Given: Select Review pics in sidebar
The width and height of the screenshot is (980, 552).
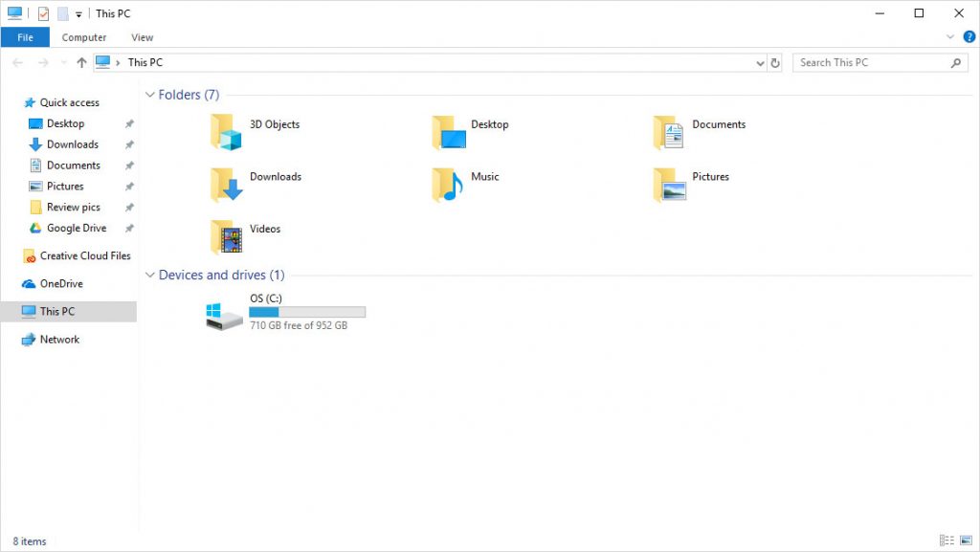Looking at the screenshot, I should (x=73, y=208).
